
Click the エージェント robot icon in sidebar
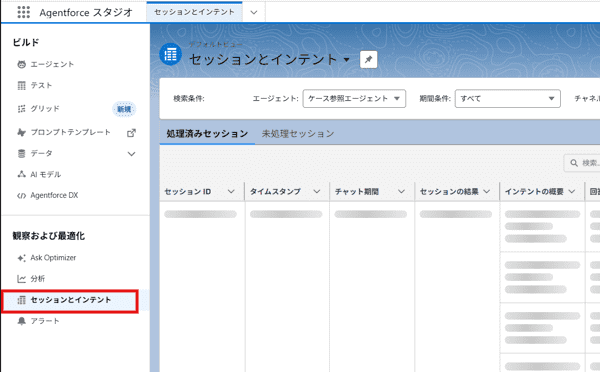tap(21, 64)
